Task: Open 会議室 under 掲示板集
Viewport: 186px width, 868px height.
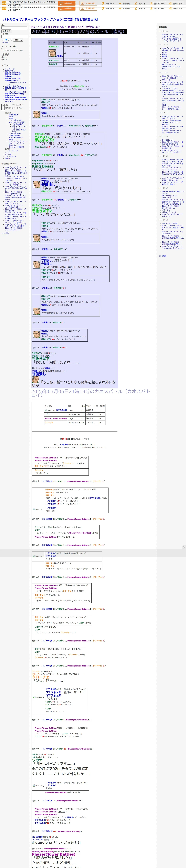Action: [x=11, y=119]
